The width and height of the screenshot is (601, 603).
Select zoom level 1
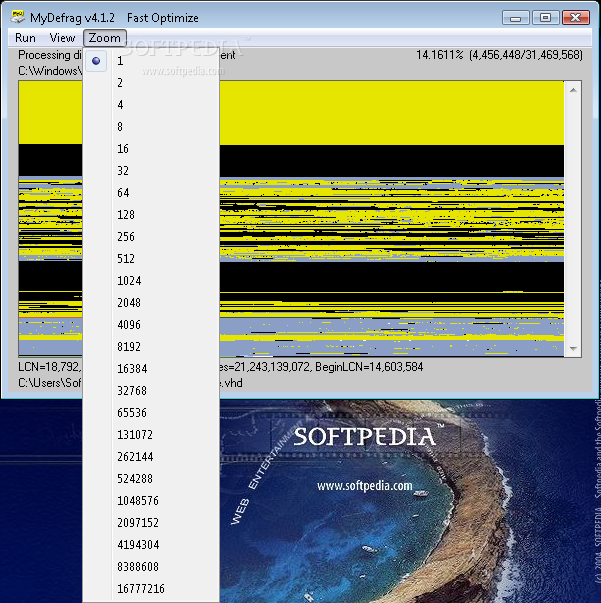[x=151, y=61]
